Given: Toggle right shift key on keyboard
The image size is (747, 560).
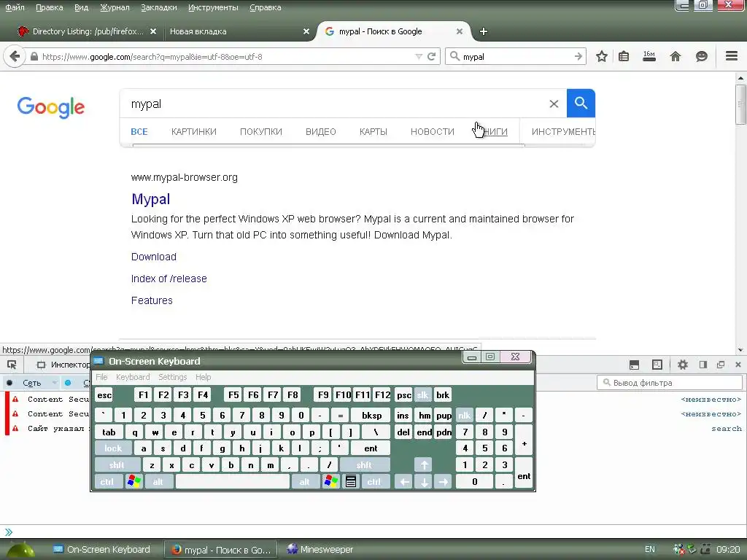Looking at the screenshot, I should click(365, 464).
